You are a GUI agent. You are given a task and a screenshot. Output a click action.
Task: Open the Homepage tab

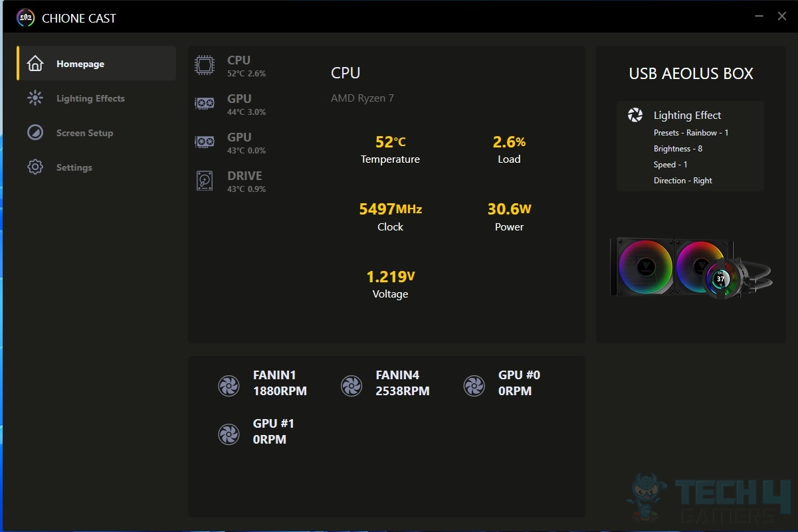pyautogui.click(x=96, y=64)
